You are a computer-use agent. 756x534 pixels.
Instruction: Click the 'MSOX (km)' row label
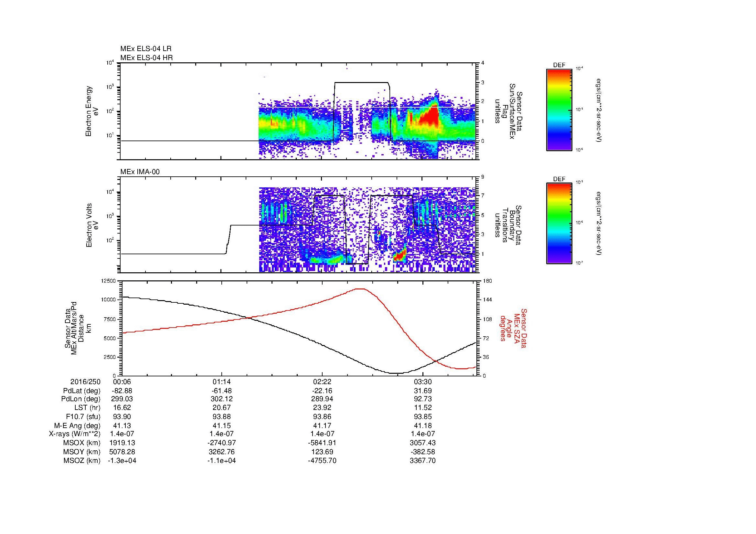(82, 443)
